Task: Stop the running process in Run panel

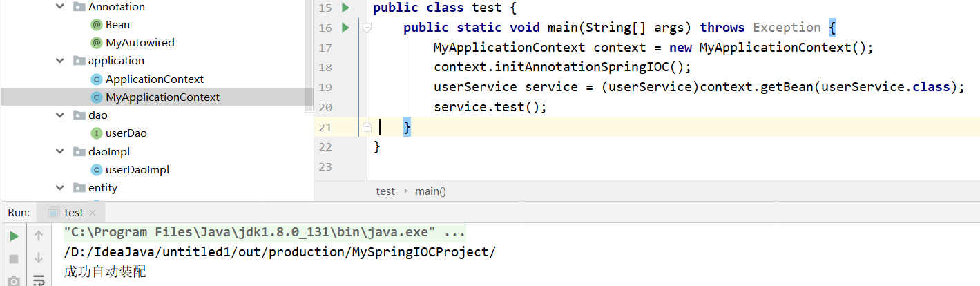Action: tap(14, 258)
